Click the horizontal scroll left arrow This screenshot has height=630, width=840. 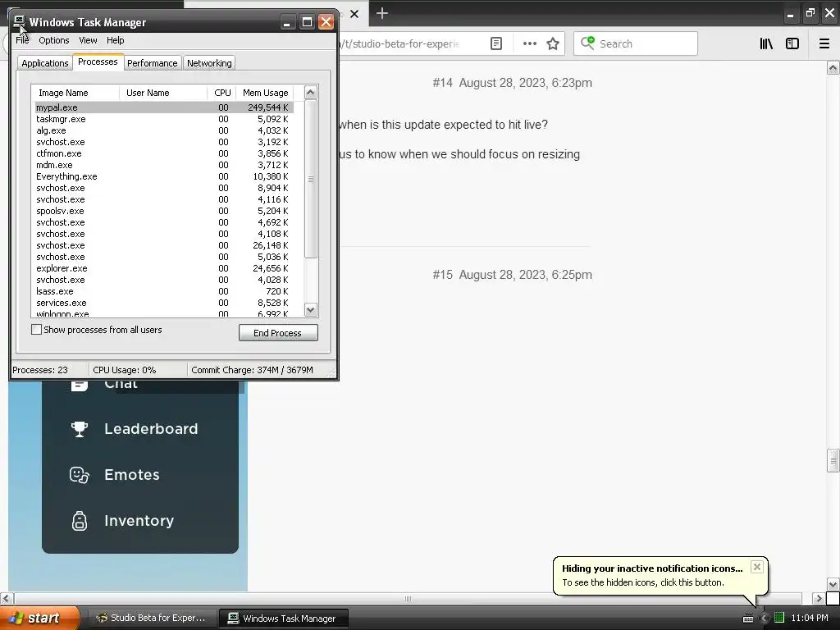tap(7, 598)
